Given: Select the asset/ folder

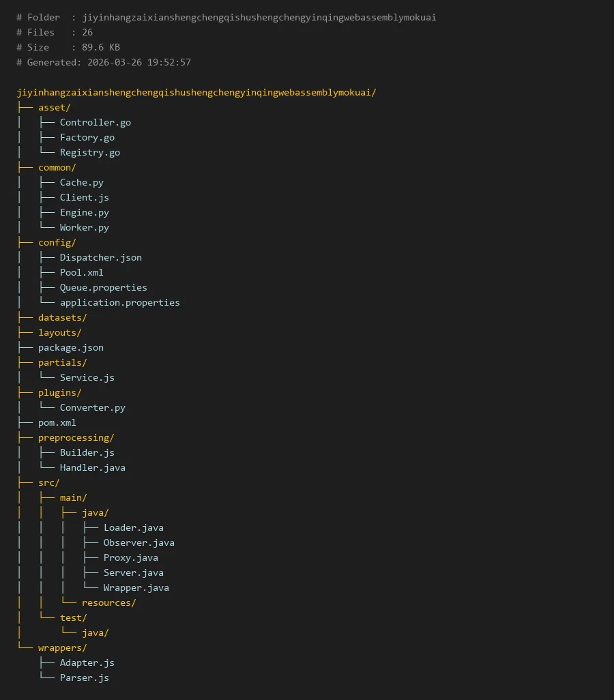Looking at the screenshot, I should click(54, 107).
